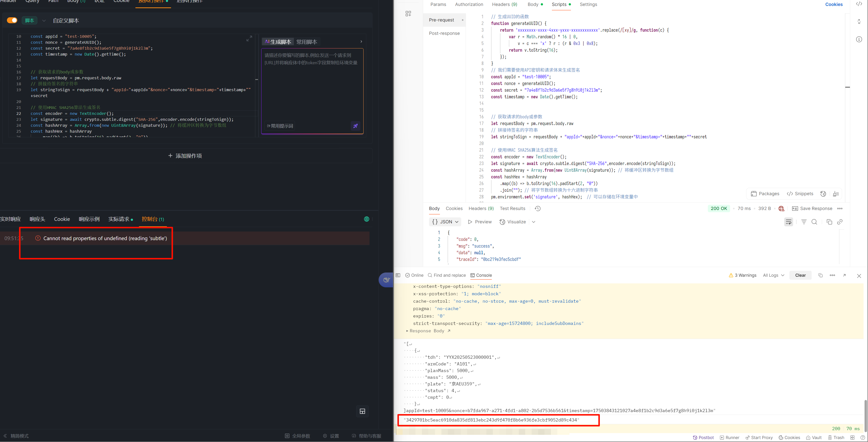868x442 pixels.
Task: Open Trash in the Postman status bar
Action: [x=836, y=438]
